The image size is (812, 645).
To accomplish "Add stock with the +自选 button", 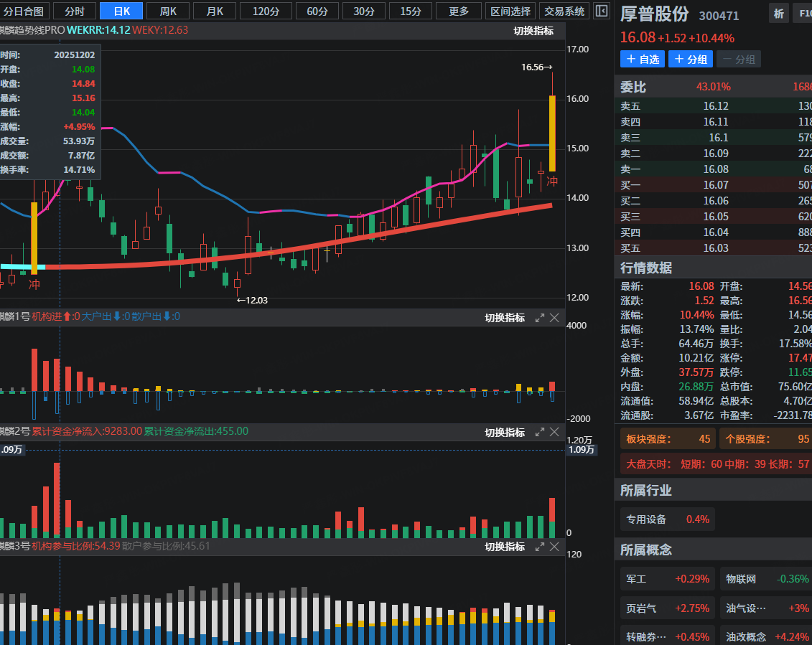I will pyautogui.click(x=642, y=60).
